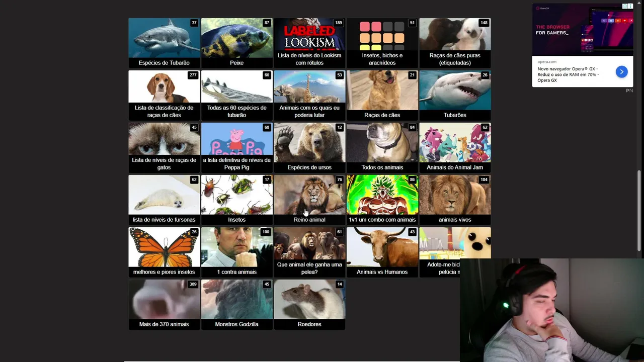644x362 pixels.
Task: Open 'Lista de classificação de raças de cães'
Action: tap(164, 95)
